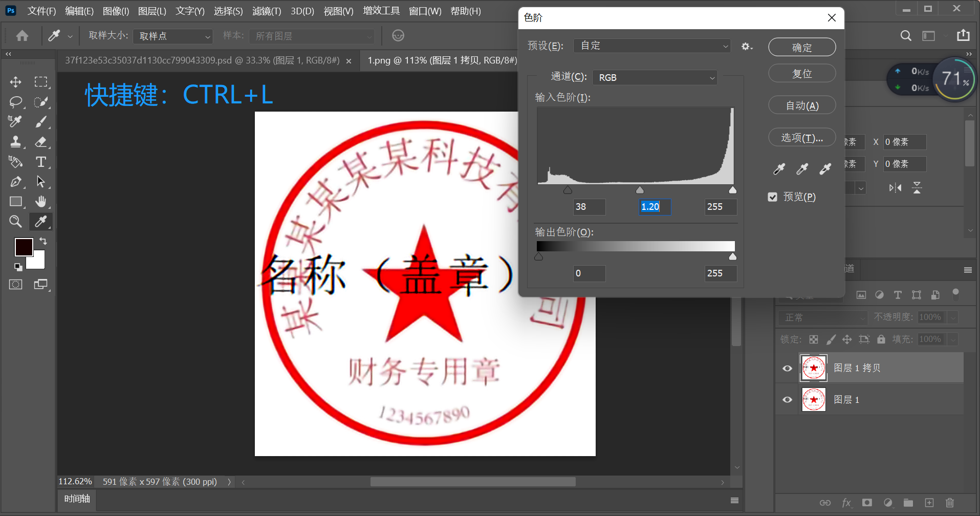
Task: Delete layer with trash icon
Action: (x=950, y=503)
